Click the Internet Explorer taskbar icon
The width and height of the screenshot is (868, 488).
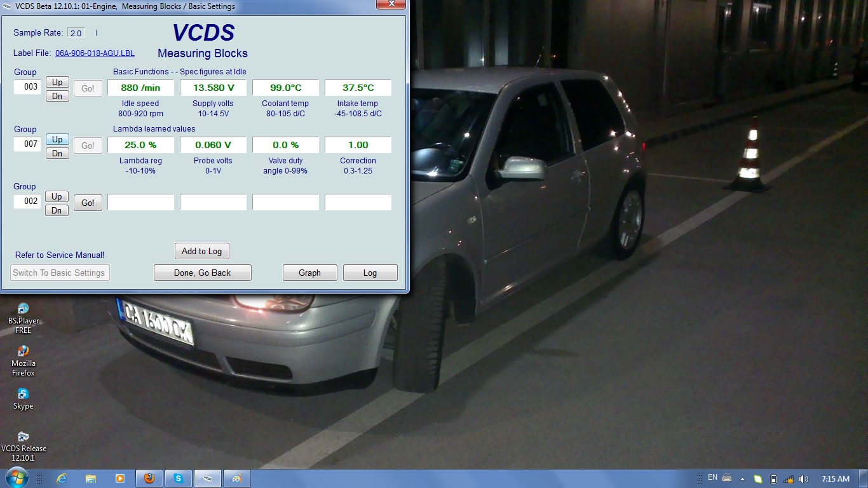[62, 478]
